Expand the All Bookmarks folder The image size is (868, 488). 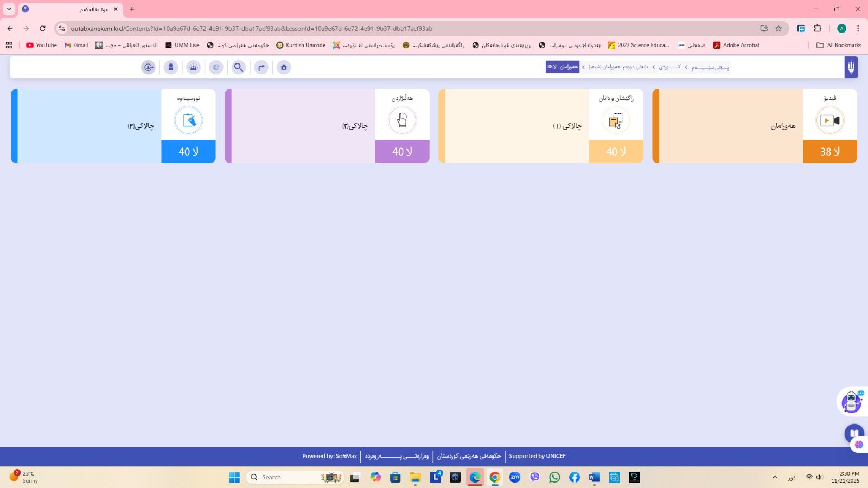(839, 45)
